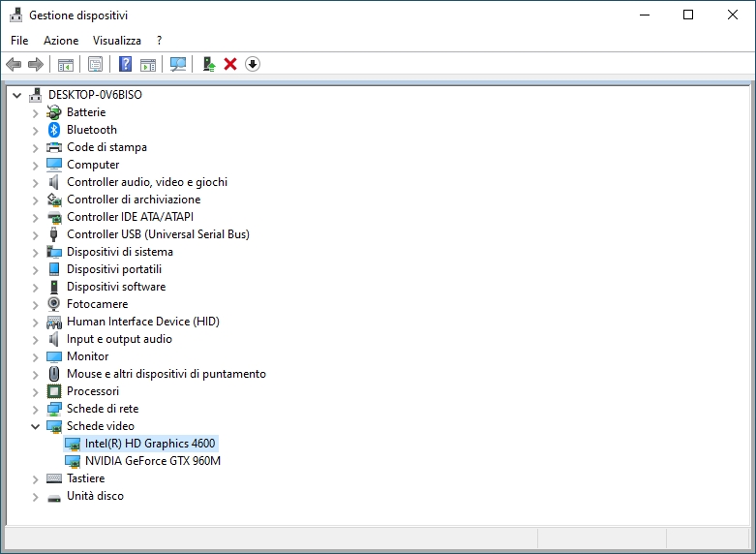Expand the Bluetooth category

point(35,131)
